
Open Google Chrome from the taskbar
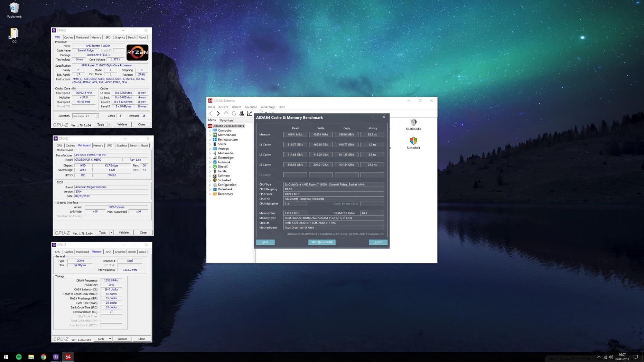pyautogui.click(x=44, y=357)
